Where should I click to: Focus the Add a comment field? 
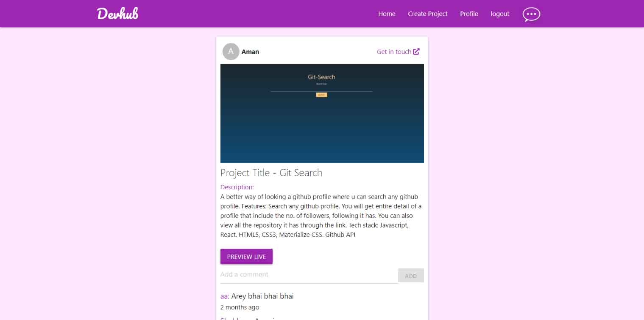pyautogui.click(x=309, y=275)
